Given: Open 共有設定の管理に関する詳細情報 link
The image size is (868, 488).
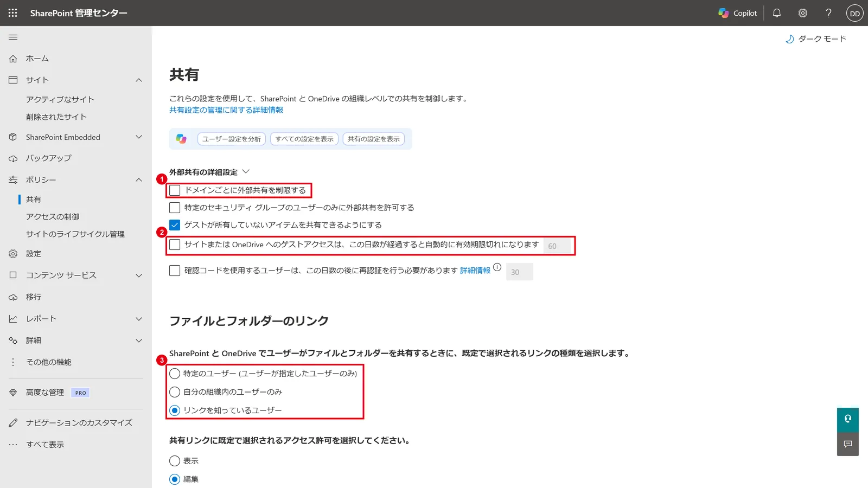Looking at the screenshot, I should coord(226,110).
